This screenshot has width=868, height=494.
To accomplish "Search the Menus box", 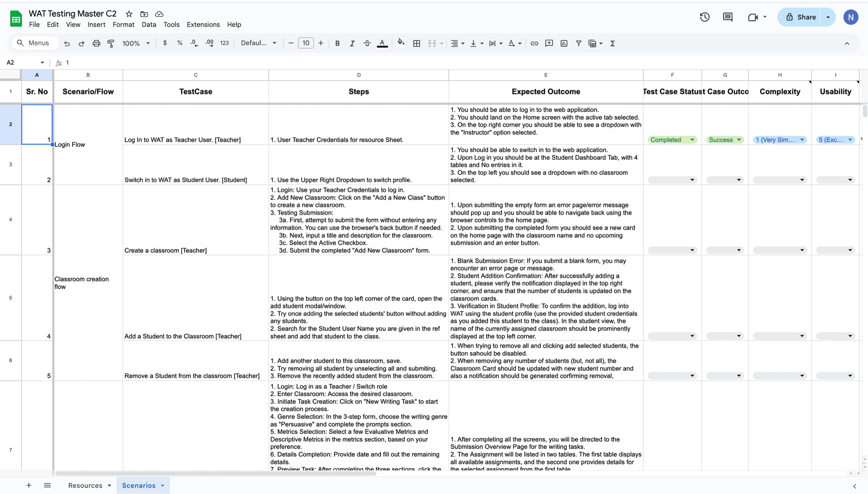I will 35,43.
